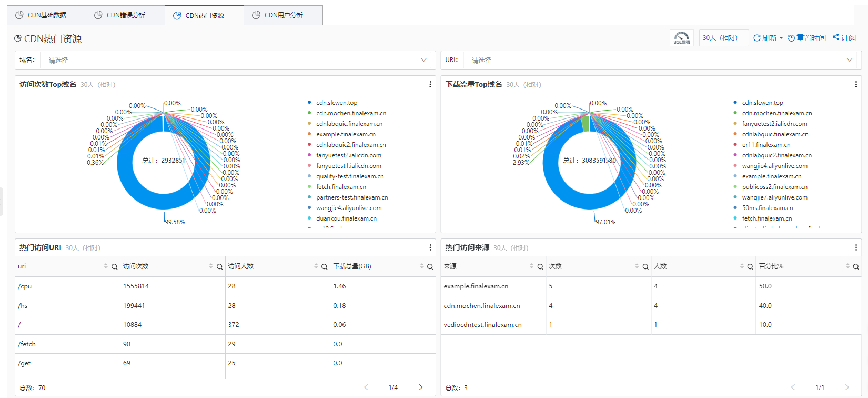Sort the 来源 column

(x=531, y=266)
